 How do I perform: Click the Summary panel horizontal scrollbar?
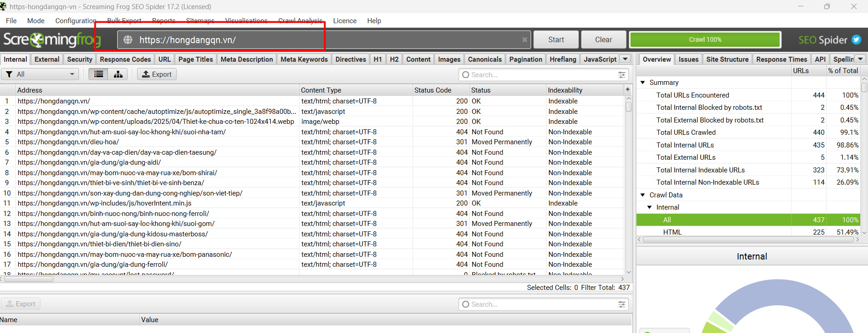[748, 240]
